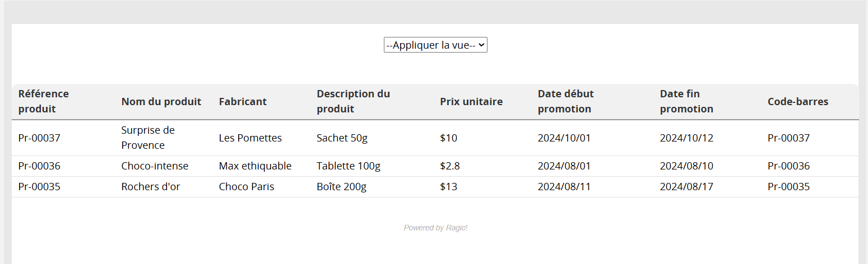Select the Rochers d'or product cell
The width and height of the screenshot is (868, 264).
[x=151, y=187]
